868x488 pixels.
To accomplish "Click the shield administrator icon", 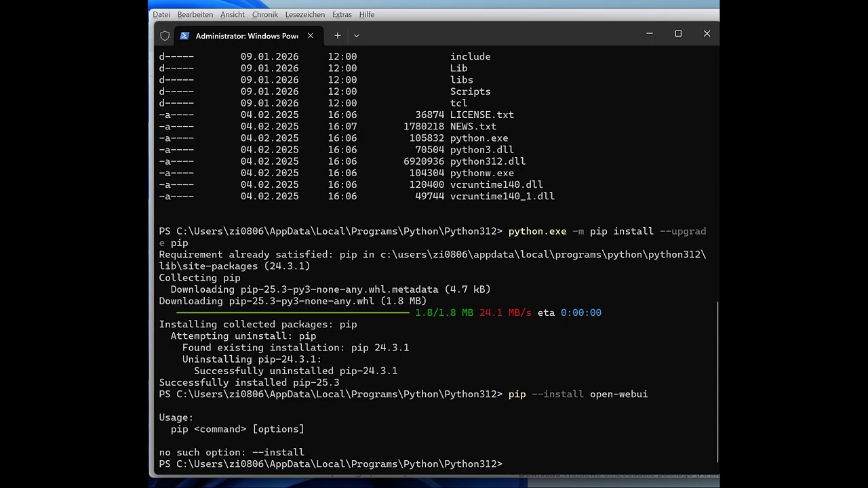I will point(165,35).
